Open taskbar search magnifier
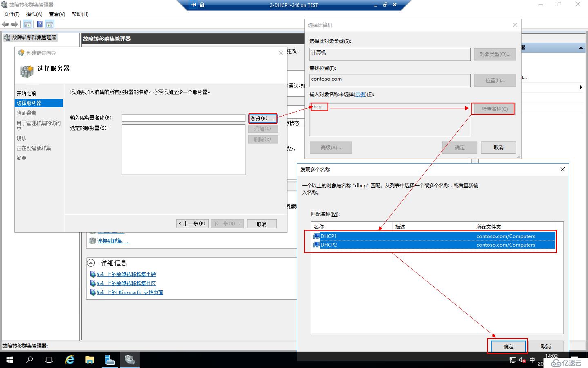This screenshot has width=588, height=368. (x=29, y=360)
